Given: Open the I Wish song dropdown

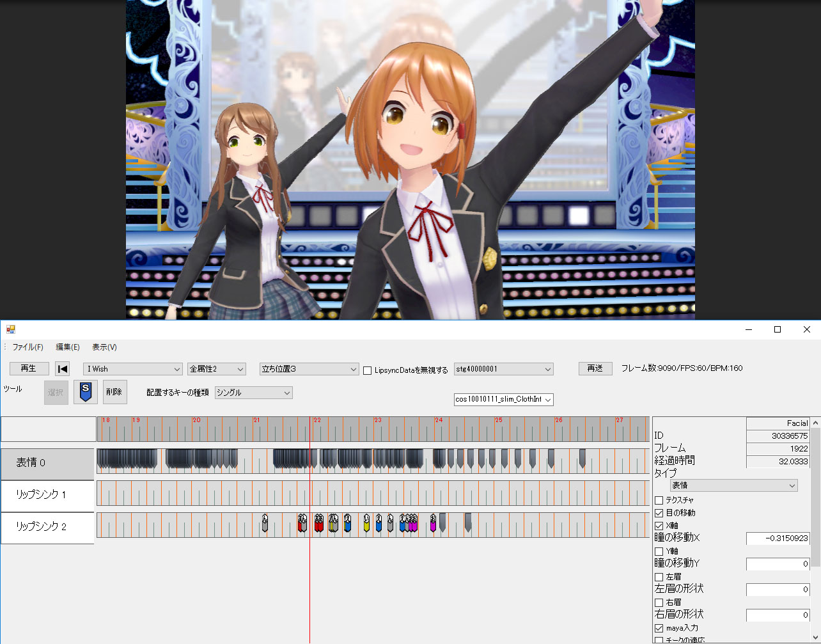Looking at the screenshot, I should coord(133,369).
